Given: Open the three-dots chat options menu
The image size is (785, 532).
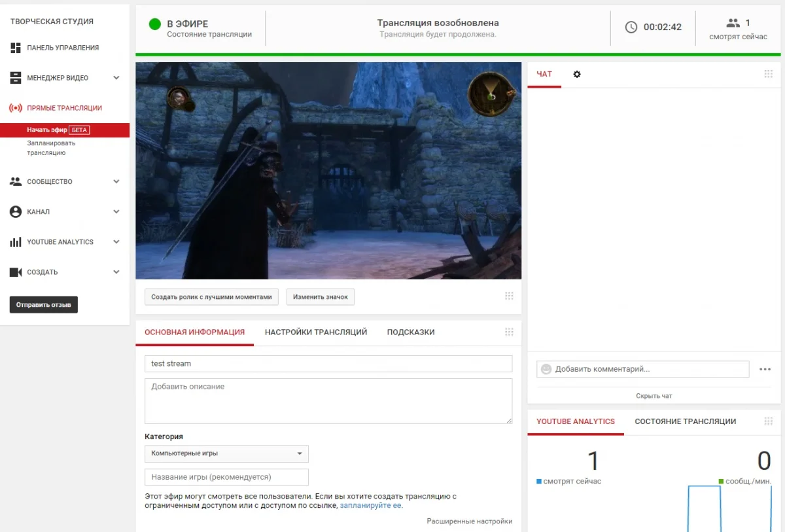Looking at the screenshot, I should tap(765, 369).
